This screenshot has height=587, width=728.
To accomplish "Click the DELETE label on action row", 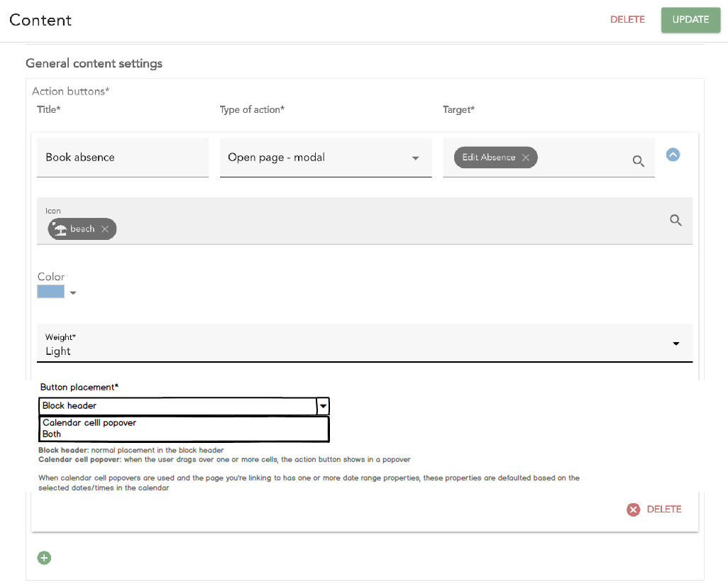I will (x=663, y=510).
